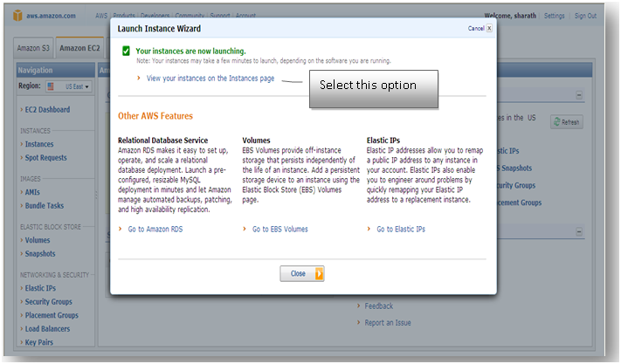Open Settings in top bar
Viewport: 621px width, 364px height.
click(554, 16)
